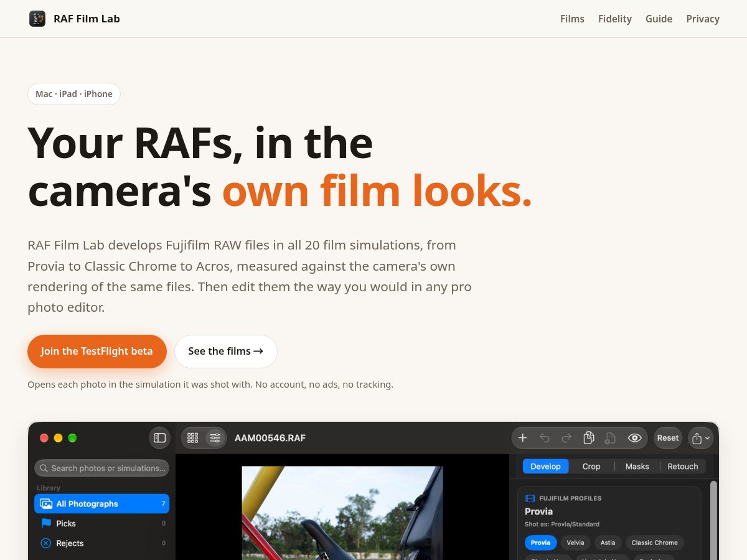Toggle the sidebar panel icon
The height and width of the screenshot is (560, 747).
[160, 438]
